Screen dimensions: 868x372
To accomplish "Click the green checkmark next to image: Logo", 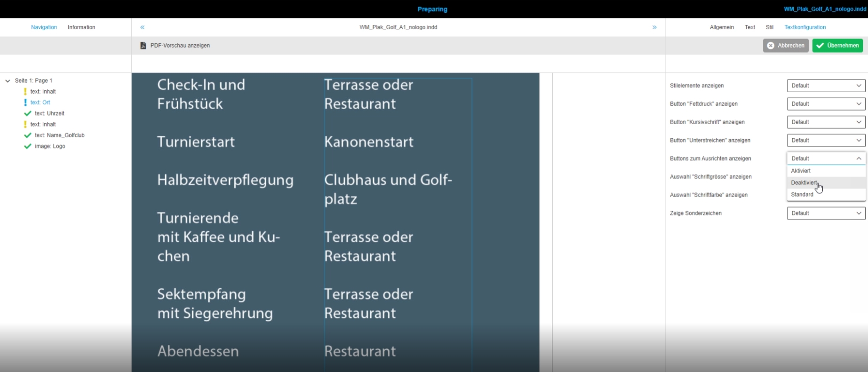I will click(28, 146).
